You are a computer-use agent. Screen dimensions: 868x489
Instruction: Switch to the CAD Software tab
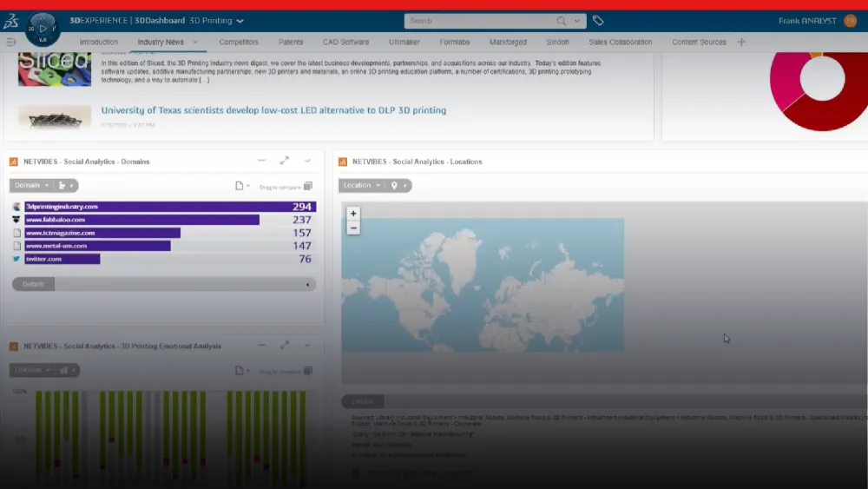point(346,42)
